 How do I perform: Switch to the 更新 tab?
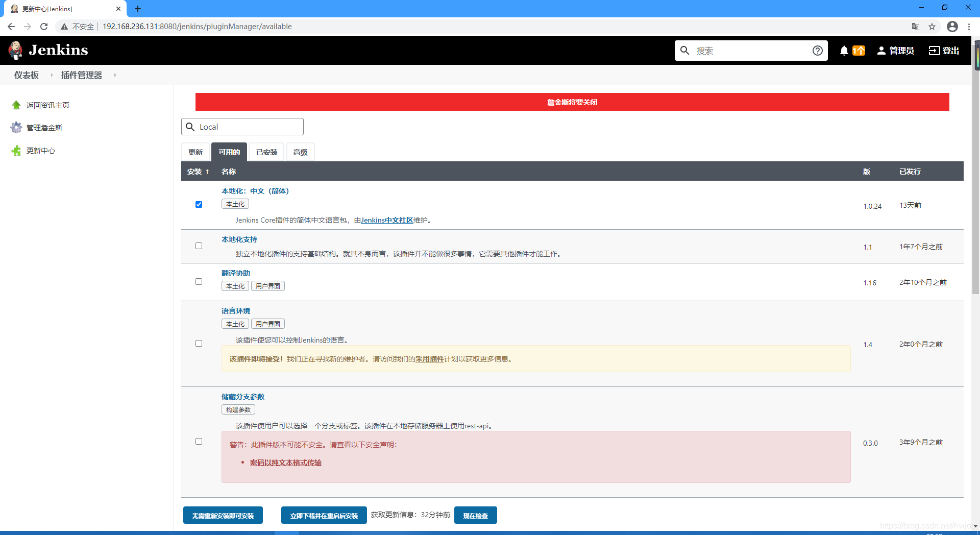tap(195, 152)
